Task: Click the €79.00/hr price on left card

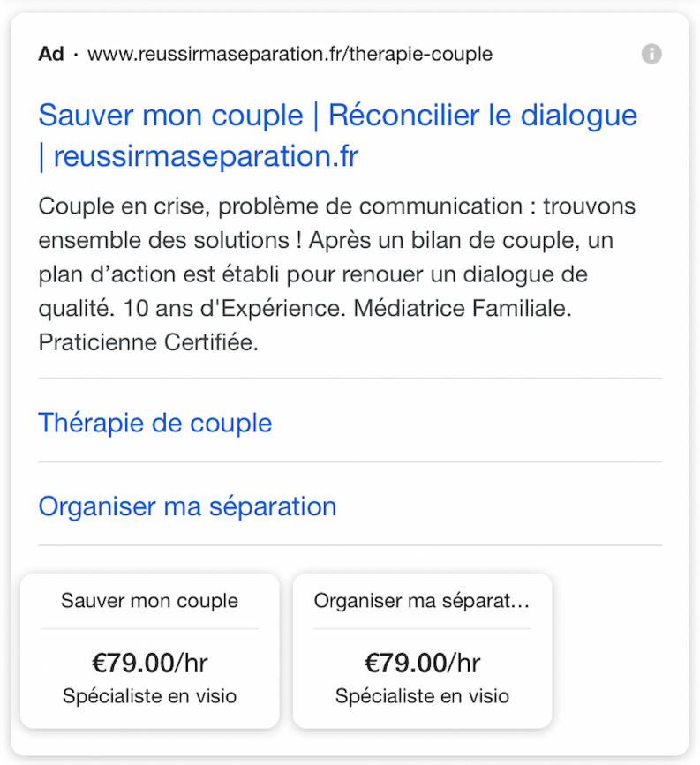Action: tap(148, 661)
